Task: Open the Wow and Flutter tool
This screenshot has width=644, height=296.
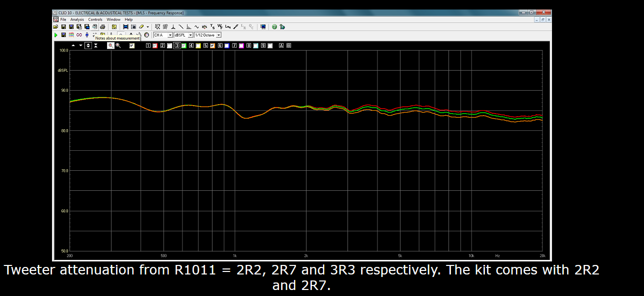Action: [220, 27]
